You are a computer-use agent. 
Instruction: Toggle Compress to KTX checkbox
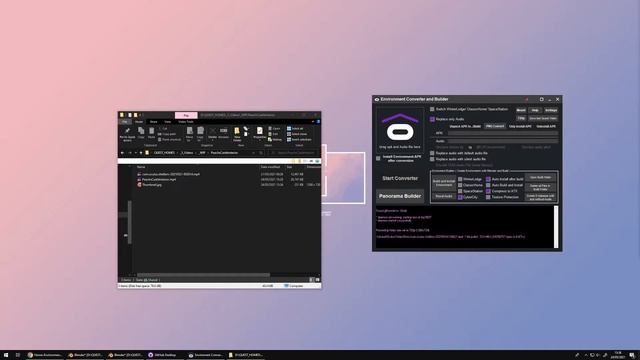tap(488, 191)
